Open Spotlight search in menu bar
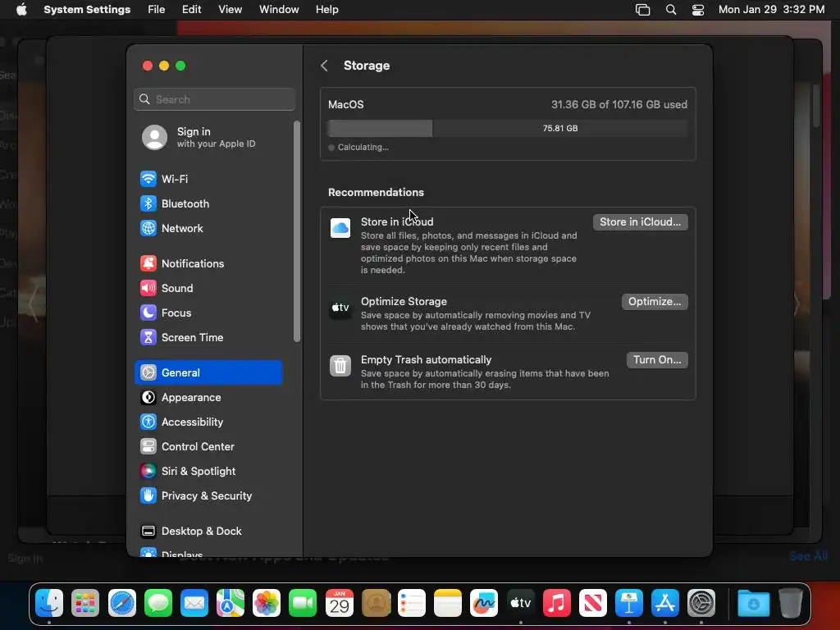 [x=671, y=10]
